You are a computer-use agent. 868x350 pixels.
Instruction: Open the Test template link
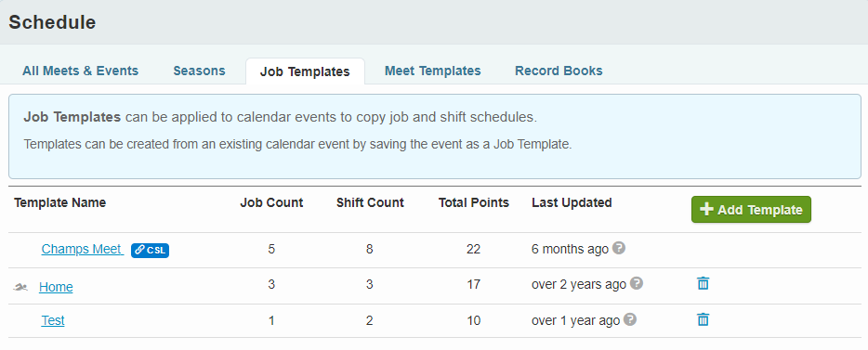(53, 320)
